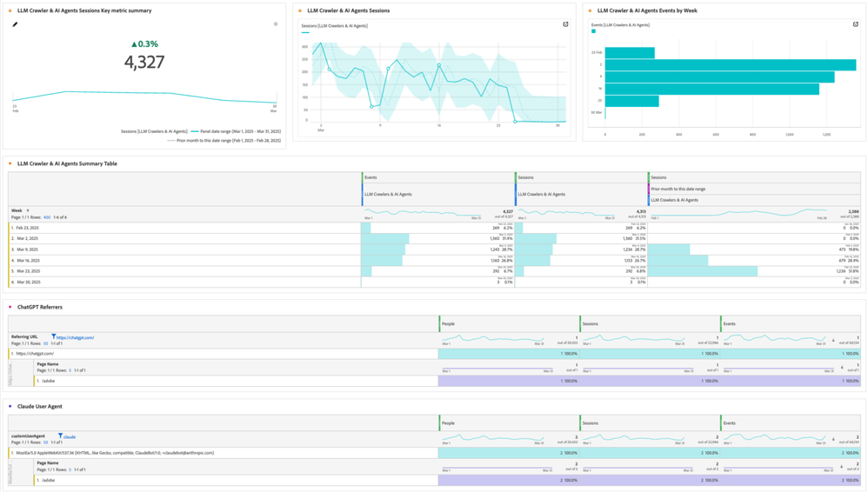Select the Mar 2, 2025 week row
868x492 pixels.
click(x=28, y=238)
